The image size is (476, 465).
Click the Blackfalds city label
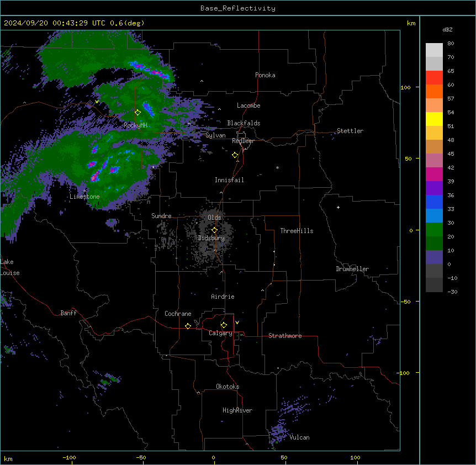coord(244,123)
